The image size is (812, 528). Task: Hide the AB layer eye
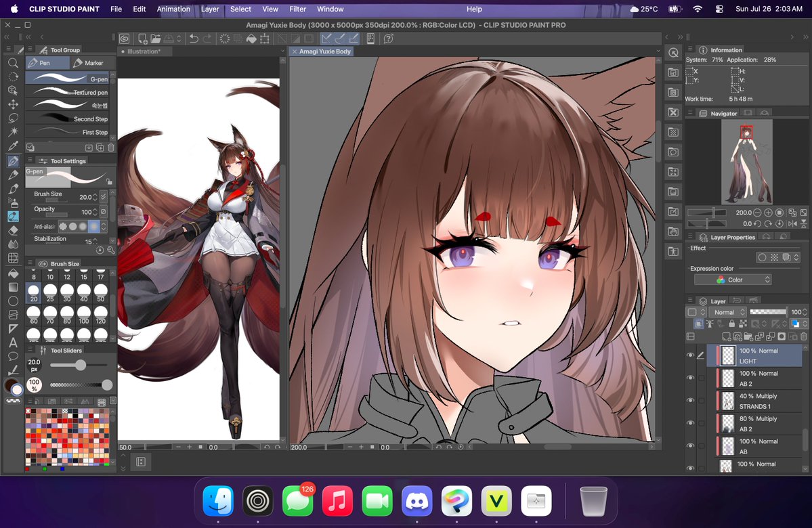pyautogui.click(x=690, y=445)
